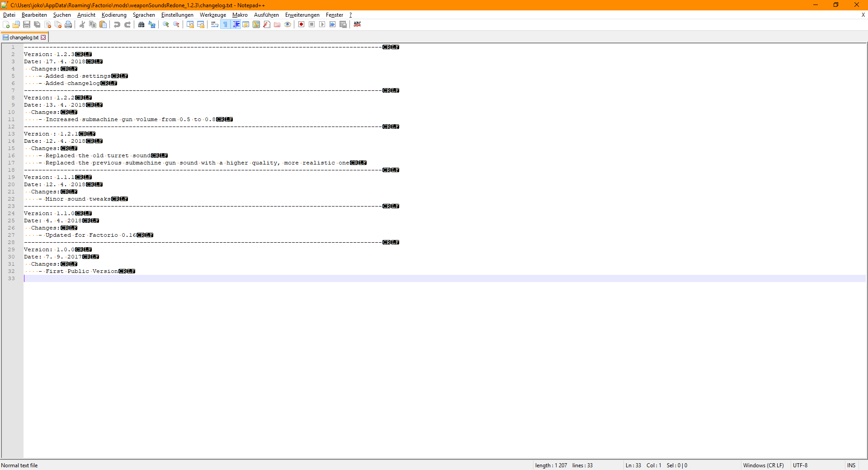The width and height of the screenshot is (868, 470).
Task: Click the text 'Added mod settings'
Action: 78,76
